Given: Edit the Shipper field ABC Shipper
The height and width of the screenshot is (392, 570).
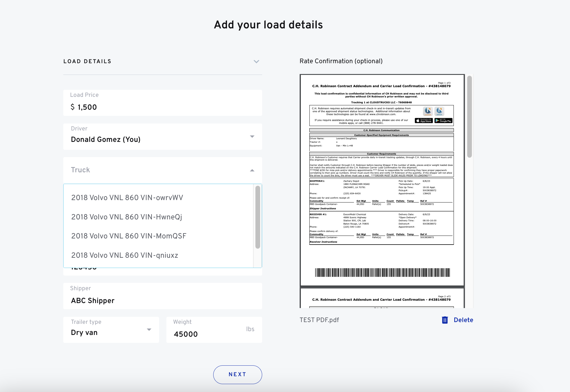Looking at the screenshot, I should click(163, 296).
